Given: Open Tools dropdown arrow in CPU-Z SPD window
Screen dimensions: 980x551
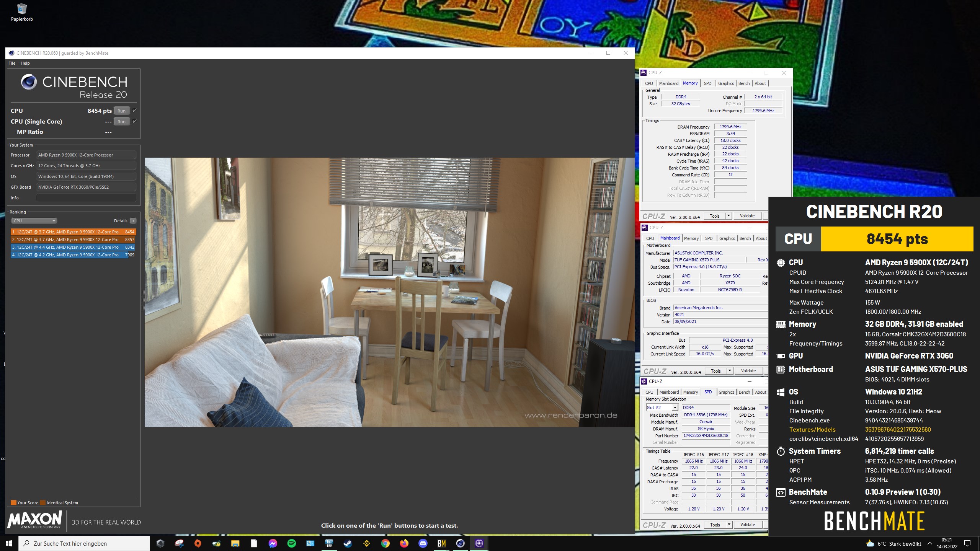Looking at the screenshot, I should (729, 525).
